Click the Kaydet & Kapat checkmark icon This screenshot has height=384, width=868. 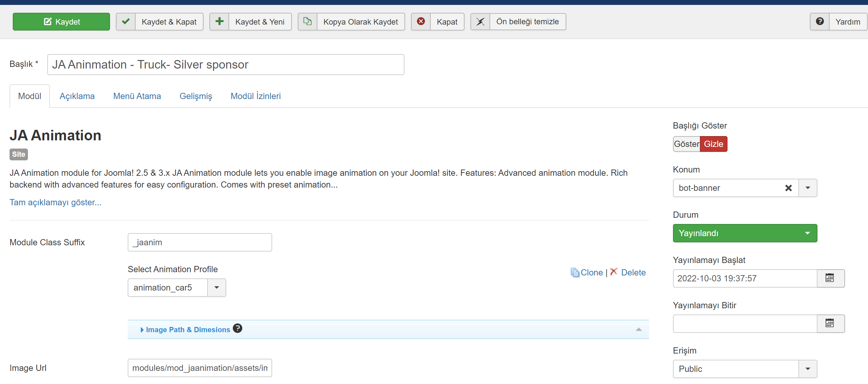(x=126, y=22)
